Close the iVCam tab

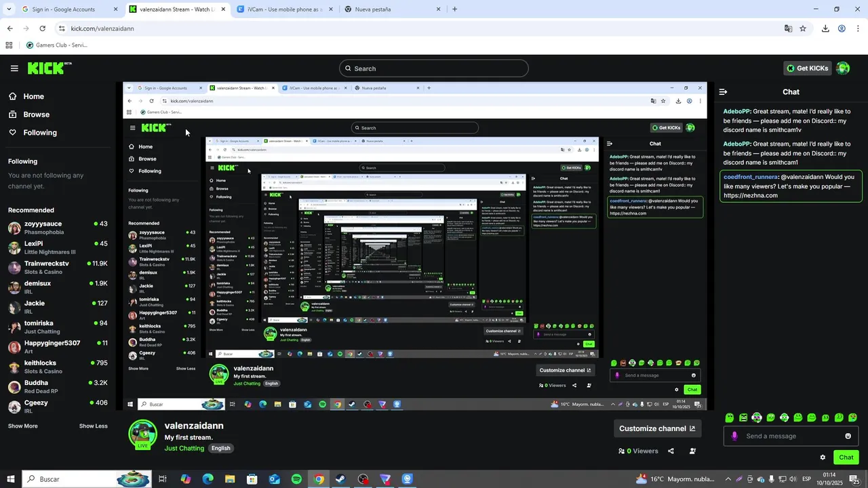point(330,9)
